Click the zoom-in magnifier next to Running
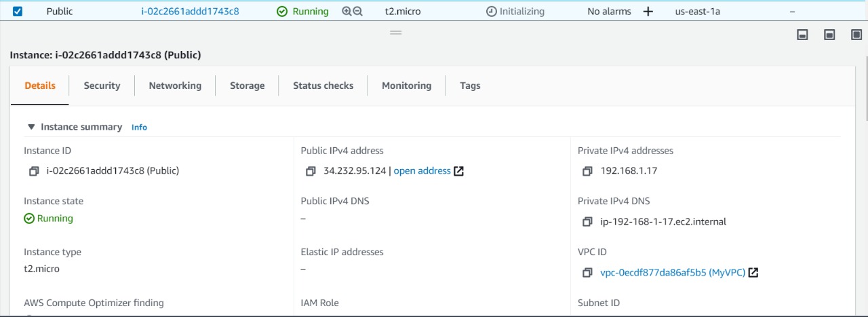868x317 pixels. tap(347, 12)
